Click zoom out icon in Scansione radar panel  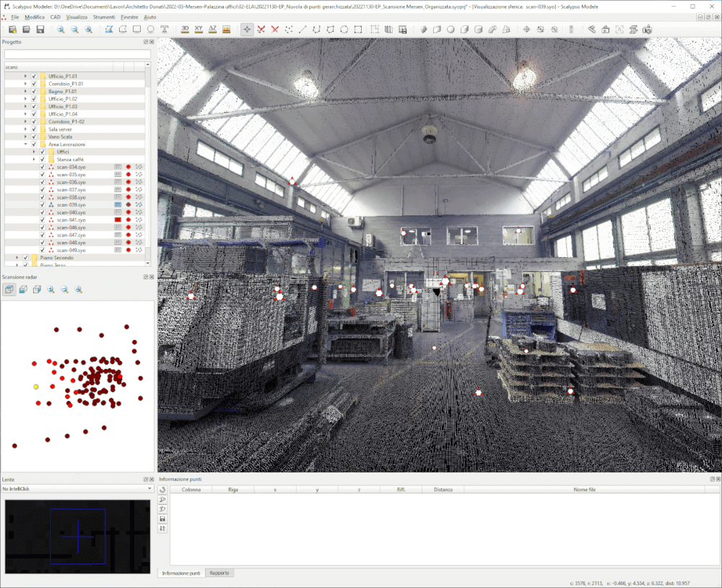64,290
